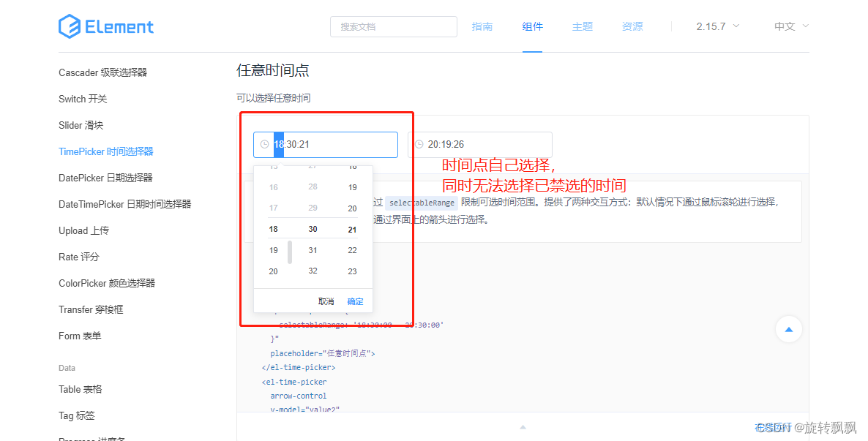Click the Element logo
Viewport: 868px width, 441px height.
point(105,26)
